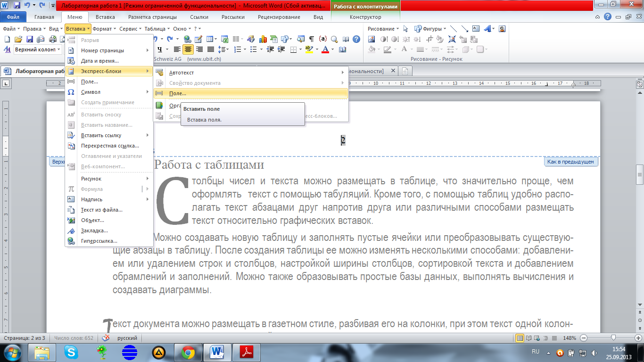Click the Redo arrow icon in the toolbar
The image size is (644, 362).
(x=169, y=39)
